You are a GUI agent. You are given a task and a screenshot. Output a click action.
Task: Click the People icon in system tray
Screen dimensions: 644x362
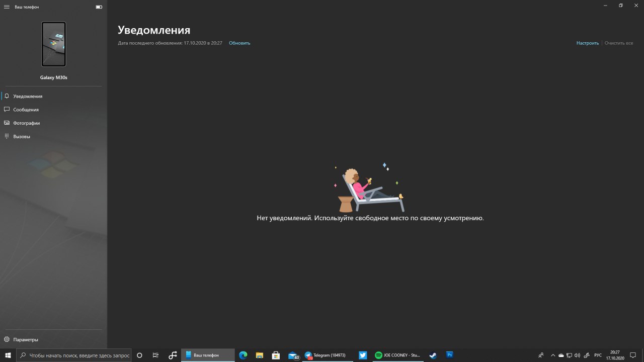541,355
